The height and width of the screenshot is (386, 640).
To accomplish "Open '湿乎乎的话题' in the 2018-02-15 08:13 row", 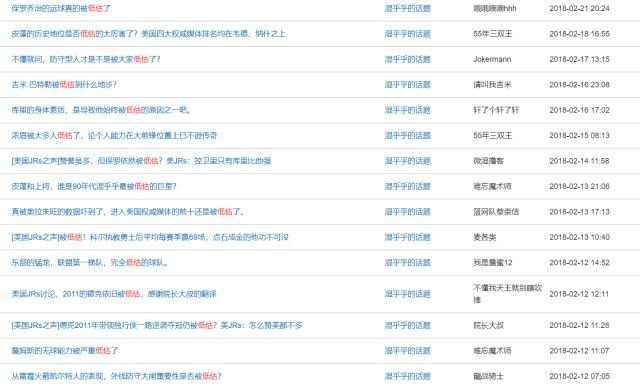I will click(x=407, y=135).
